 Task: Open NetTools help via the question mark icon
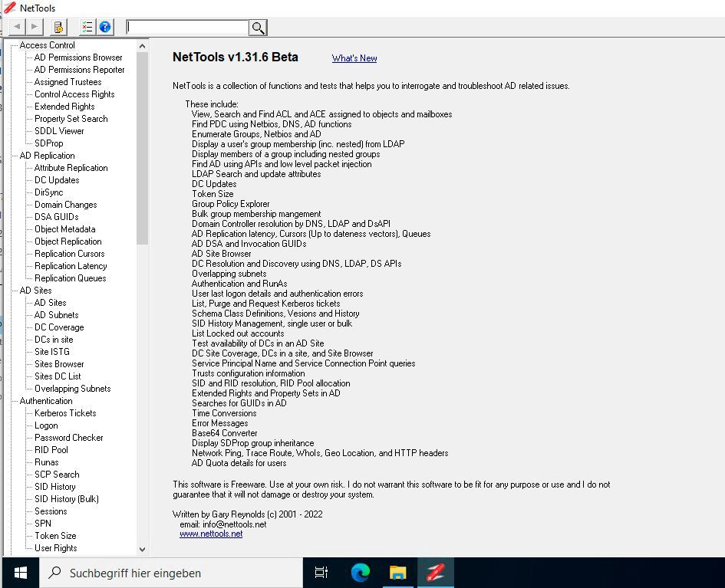click(x=105, y=26)
